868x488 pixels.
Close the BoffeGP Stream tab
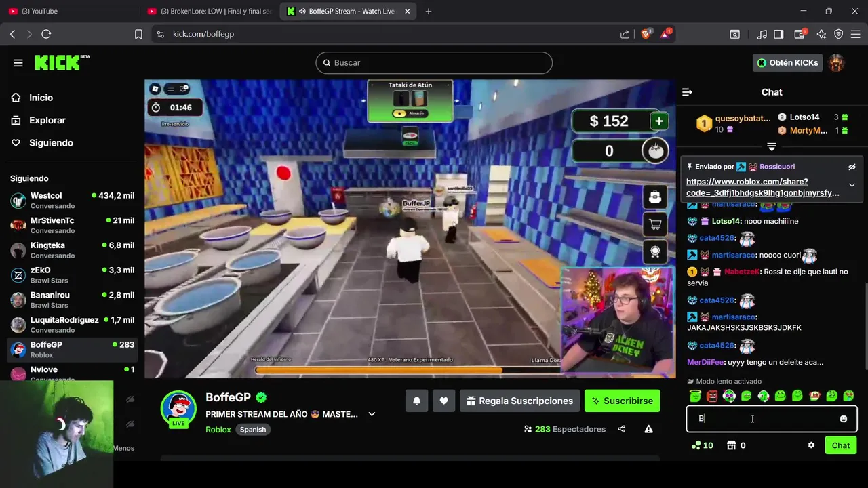point(407,11)
